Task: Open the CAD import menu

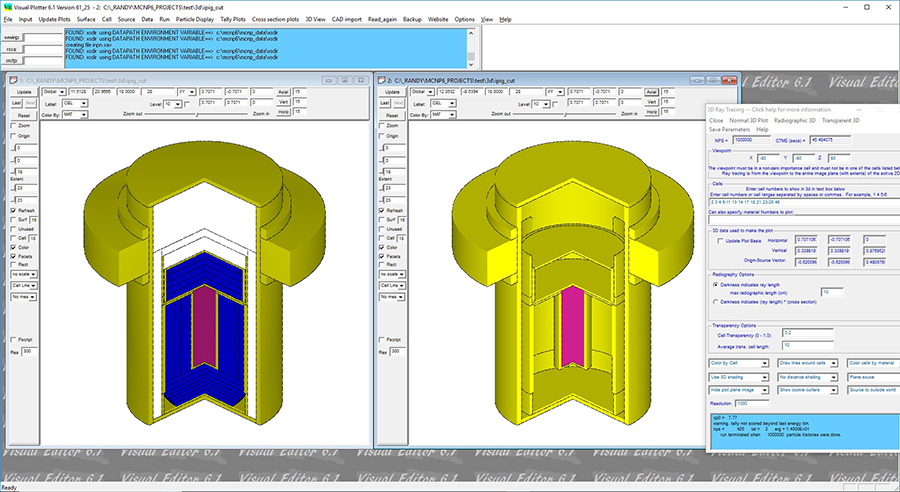Action: tap(347, 19)
